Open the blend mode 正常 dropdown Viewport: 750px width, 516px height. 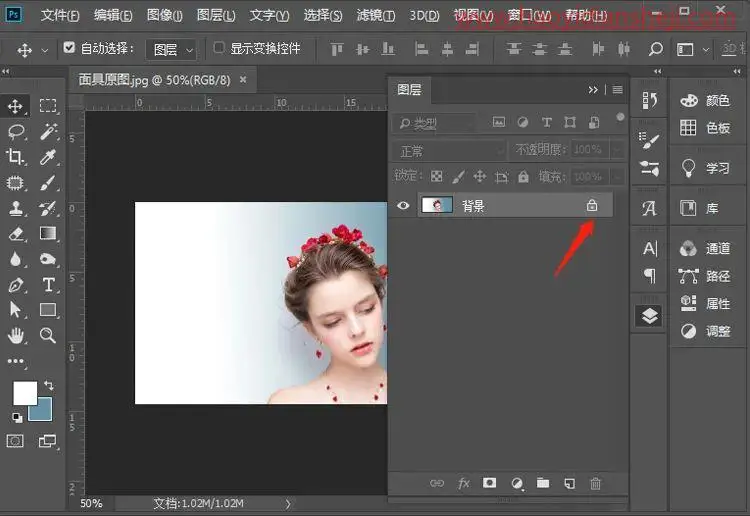(450, 151)
